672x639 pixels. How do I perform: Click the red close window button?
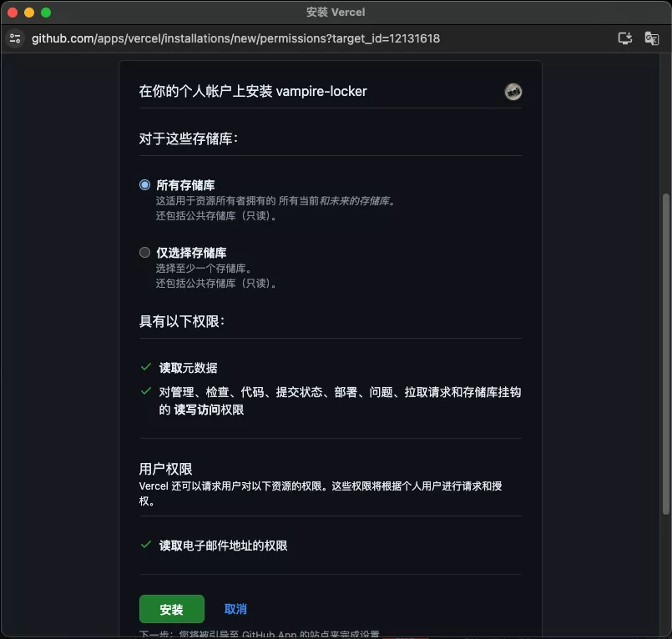(13, 13)
